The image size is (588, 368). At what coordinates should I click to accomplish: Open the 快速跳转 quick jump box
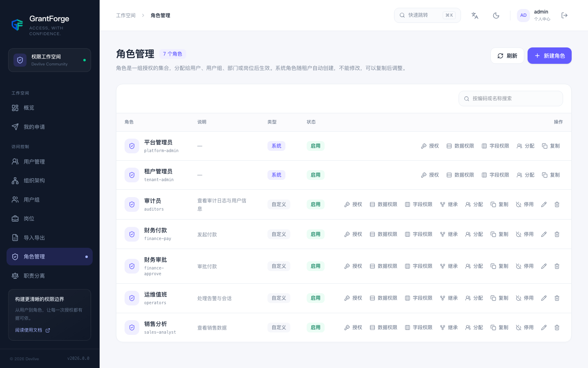428,16
